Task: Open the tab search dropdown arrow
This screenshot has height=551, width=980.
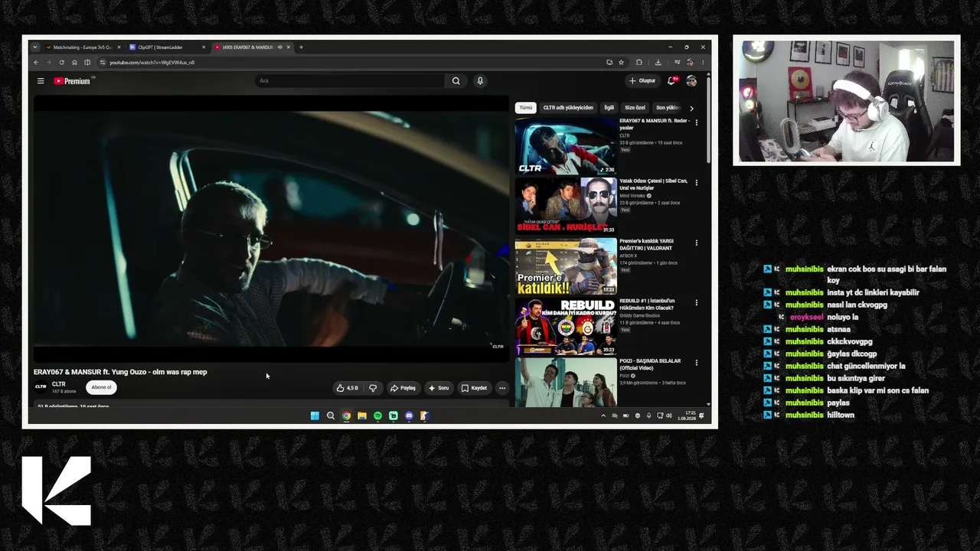Action: point(34,47)
